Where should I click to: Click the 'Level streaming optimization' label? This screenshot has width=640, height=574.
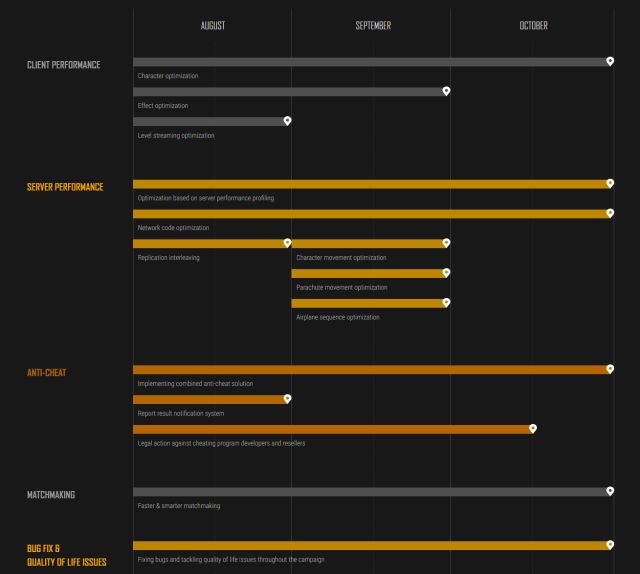[x=176, y=136]
